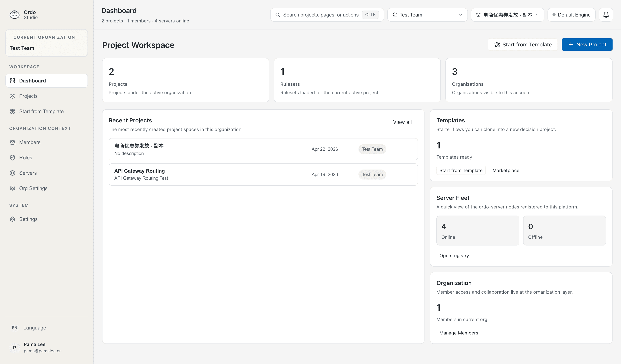Expand the 电商优惠券发放 - 副本 project dropdown
Image resolution: width=621 pixels, height=364 pixels.
[507, 15]
